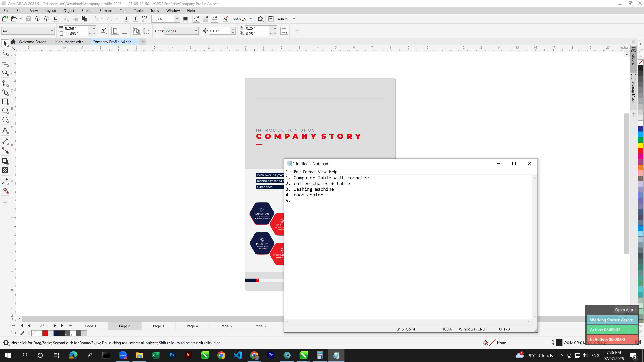Click the nudge distance field

click(x=219, y=31)
